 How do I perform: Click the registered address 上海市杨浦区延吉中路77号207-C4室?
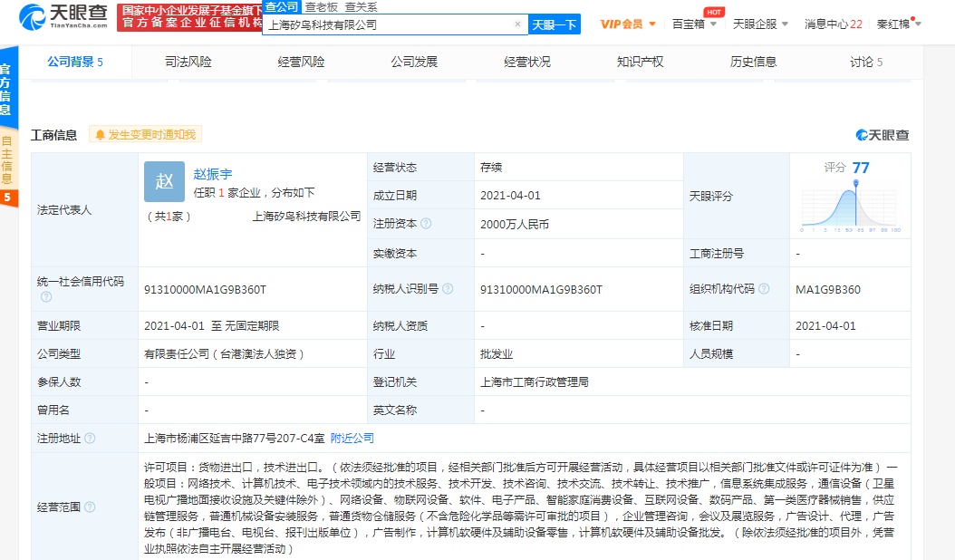click(235, 439)
